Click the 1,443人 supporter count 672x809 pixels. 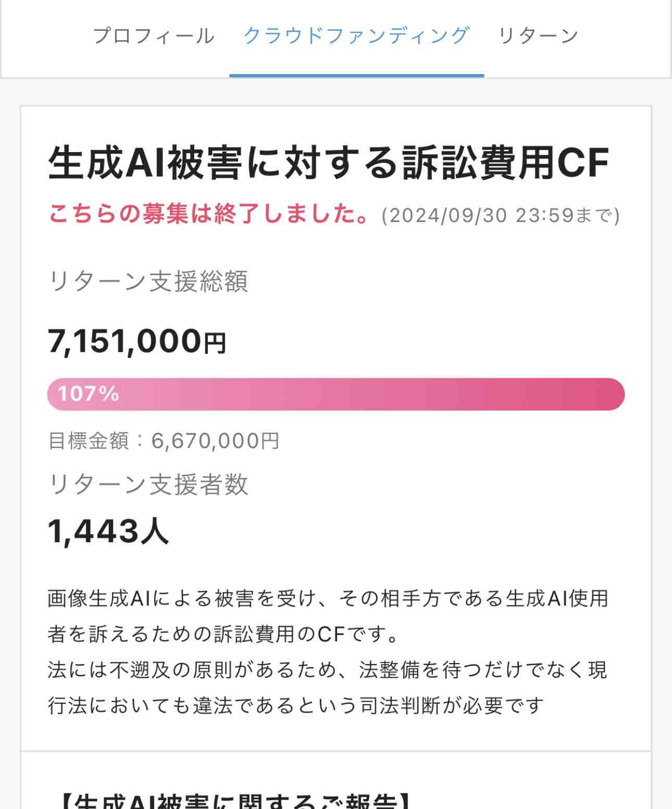tap(108, 531)
